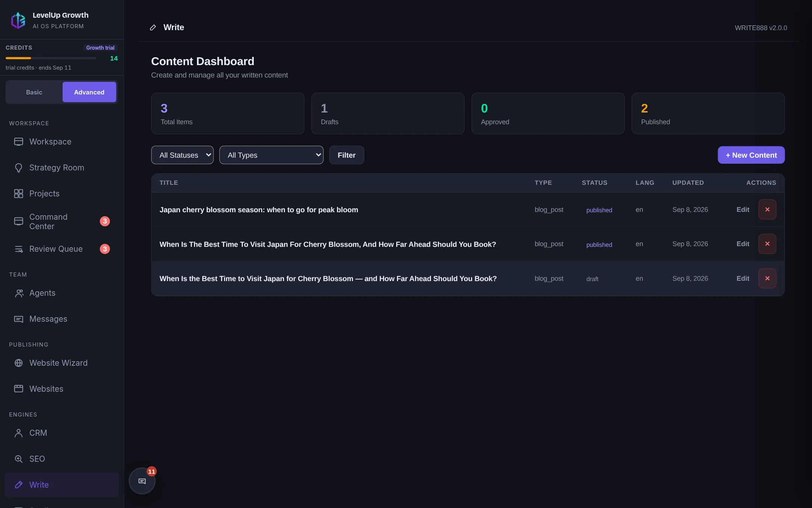812x508 pixels.
Task: Click the Total Items stat card
Action: tap(228, 114)
